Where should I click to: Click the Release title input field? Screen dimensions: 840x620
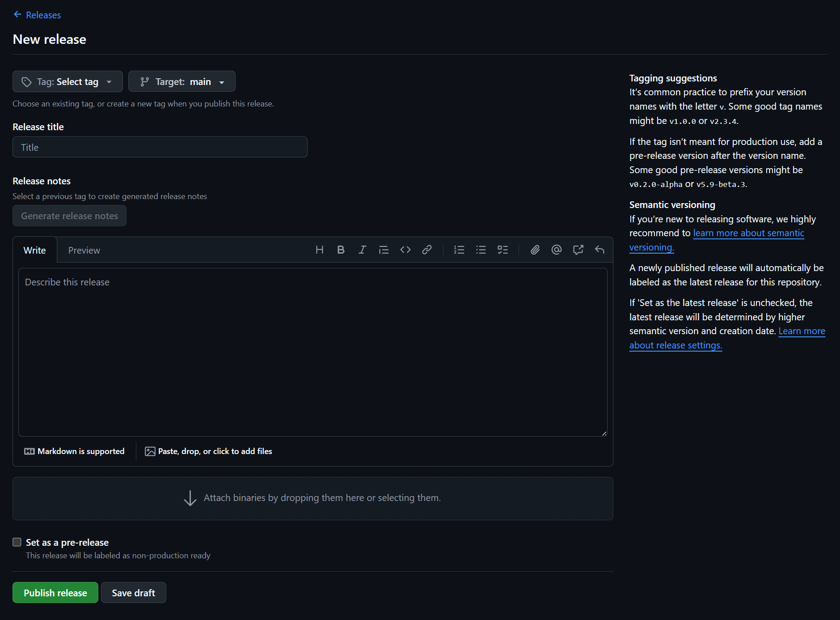click(160, 147)
